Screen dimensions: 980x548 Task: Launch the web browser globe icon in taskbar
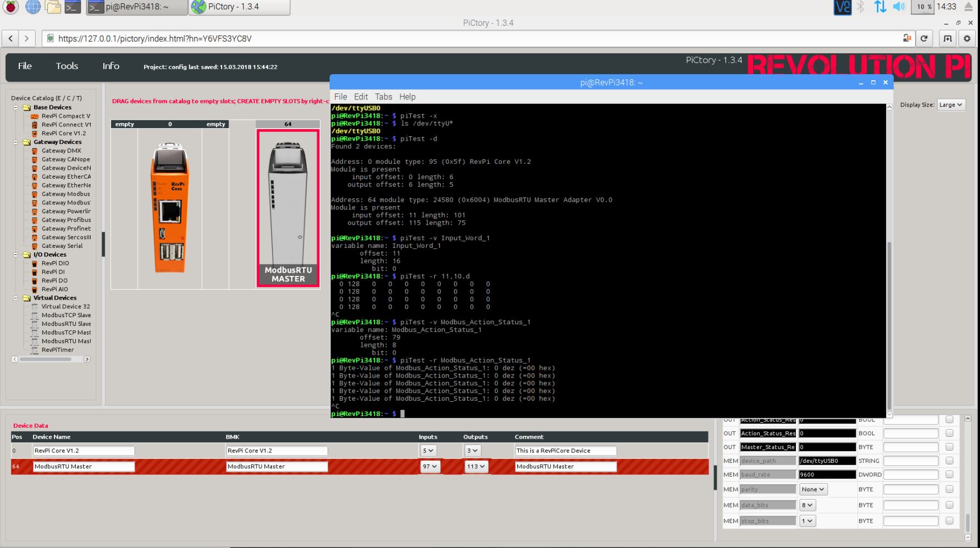(x=33, y=7)
